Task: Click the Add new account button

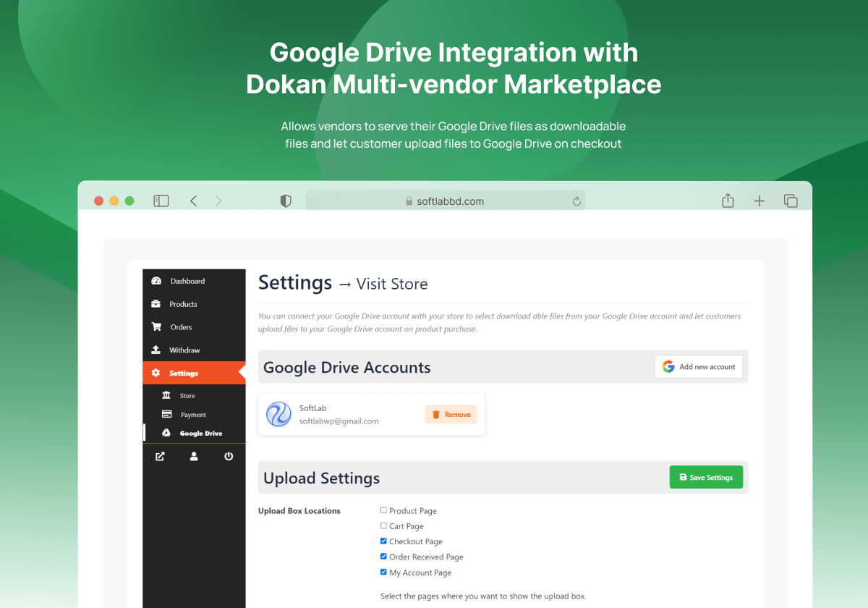Action: [x=699, y=367]
